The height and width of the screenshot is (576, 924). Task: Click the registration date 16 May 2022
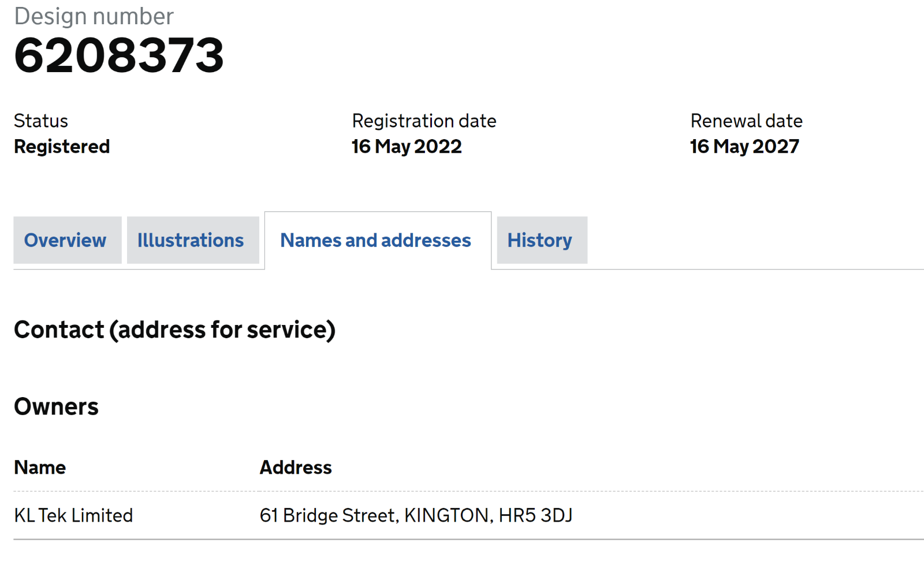point(407,147)
